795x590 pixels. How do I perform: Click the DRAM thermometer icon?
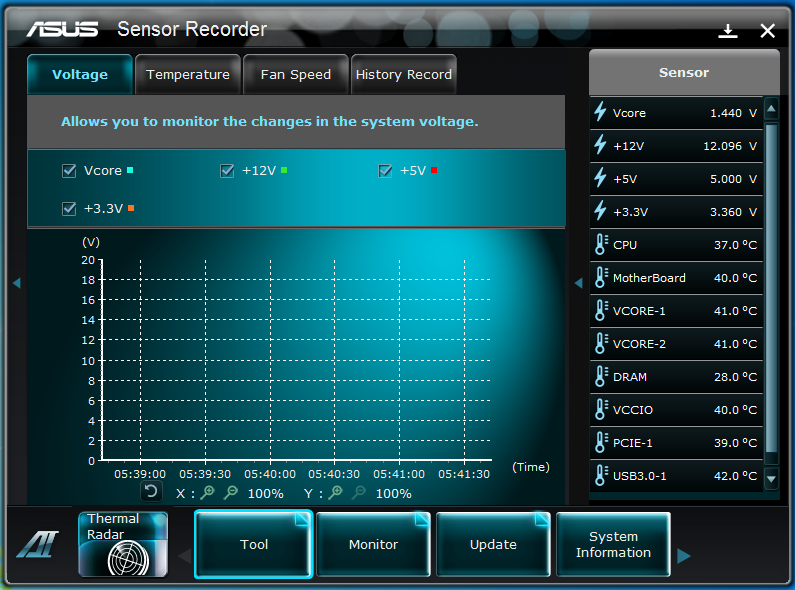[601, 376]
